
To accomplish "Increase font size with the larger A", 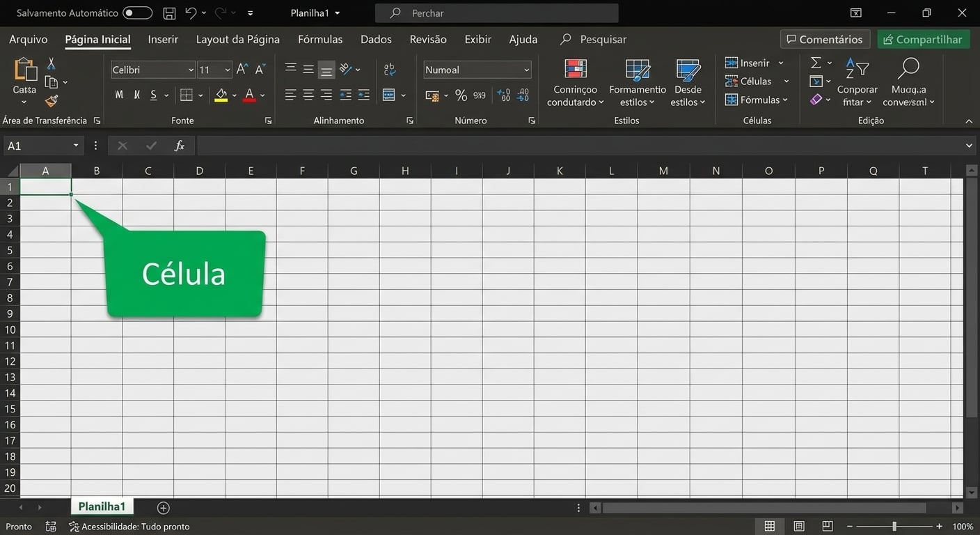I will [x=242, y=70].
